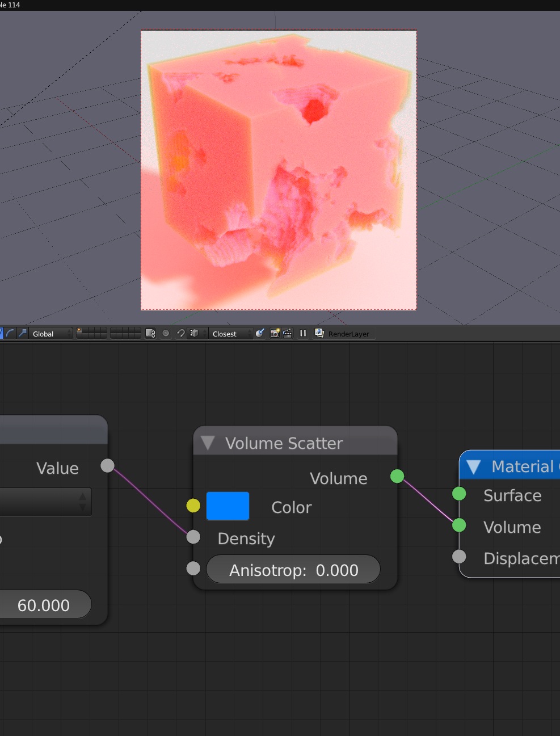Open the Closest snap target dropdown

coord(231,334)
